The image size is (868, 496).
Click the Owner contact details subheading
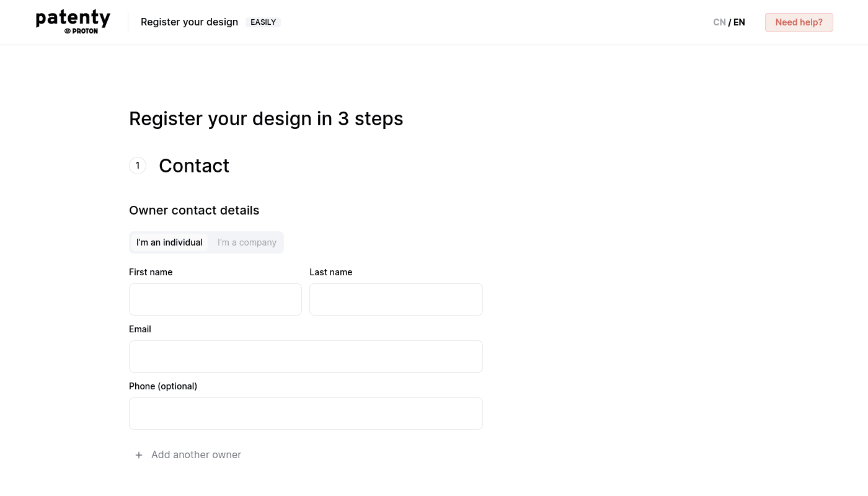pos(194,210)
